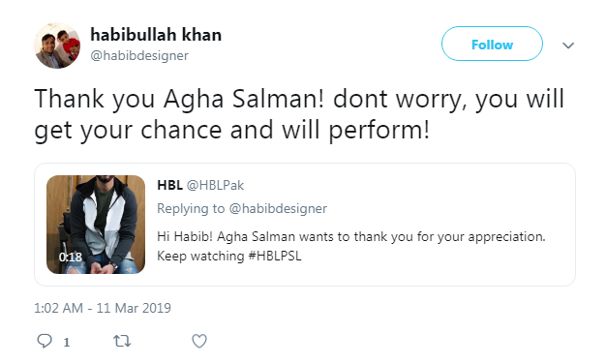605x364 pixels.
Task: Click the Replying to label in quoted tweet
Action: tap(191, 209)
